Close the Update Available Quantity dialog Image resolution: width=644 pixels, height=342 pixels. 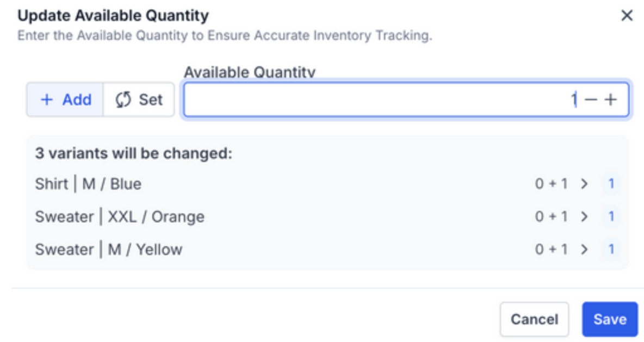(627, 16)
